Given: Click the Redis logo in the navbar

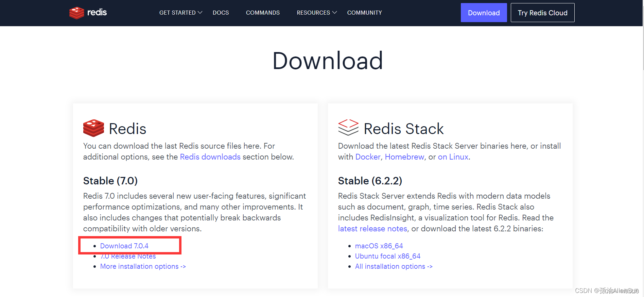Looking at the screenshot, I should click(88, 13).
